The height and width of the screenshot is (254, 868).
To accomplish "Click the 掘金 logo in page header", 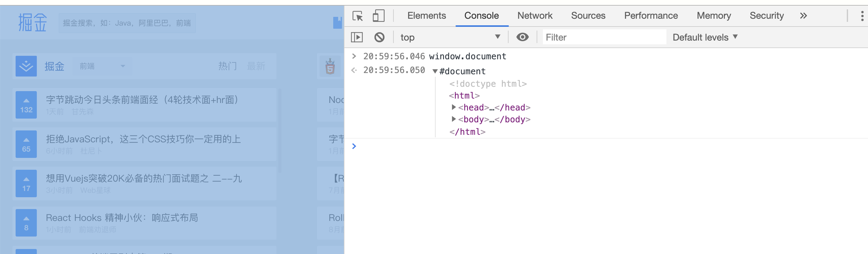I will coord(32,22).
